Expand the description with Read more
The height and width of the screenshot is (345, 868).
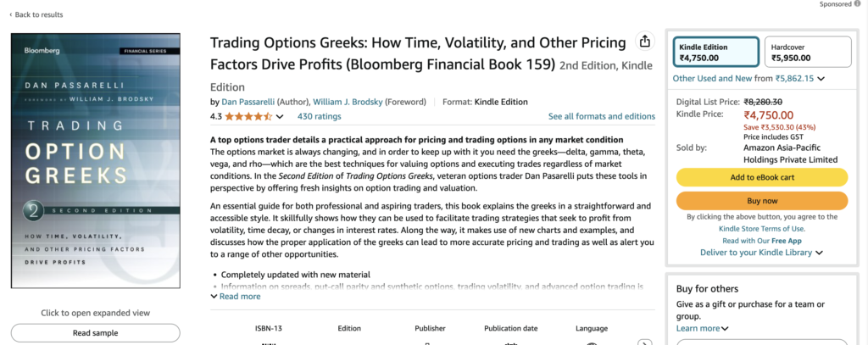pyautogui.click(x=236, y=297)
